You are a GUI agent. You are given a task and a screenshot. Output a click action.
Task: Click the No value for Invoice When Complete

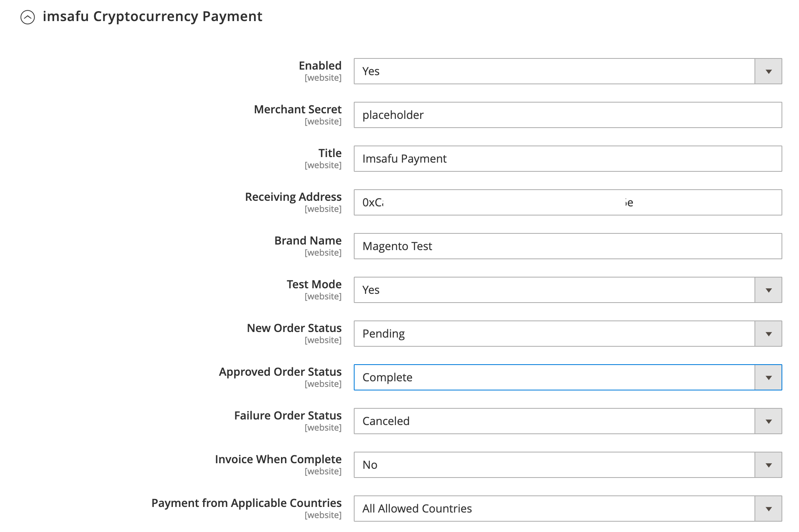(x=517, y=465)
